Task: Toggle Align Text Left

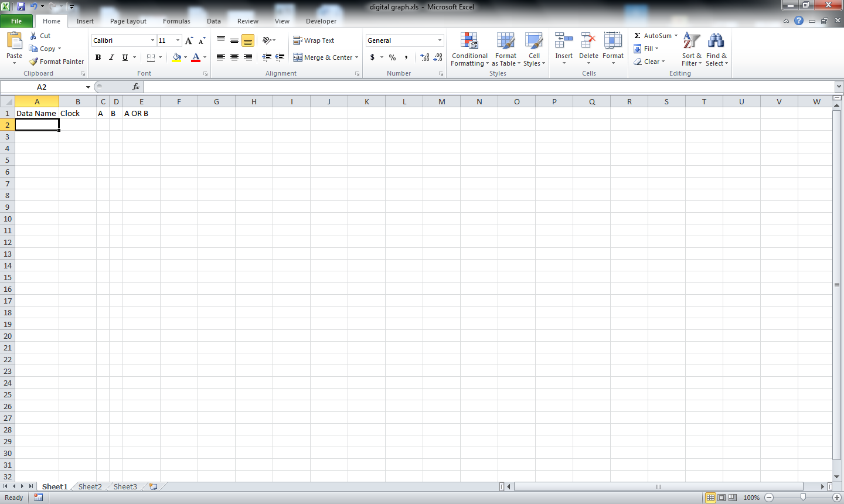Action: [x=221, y=57]
